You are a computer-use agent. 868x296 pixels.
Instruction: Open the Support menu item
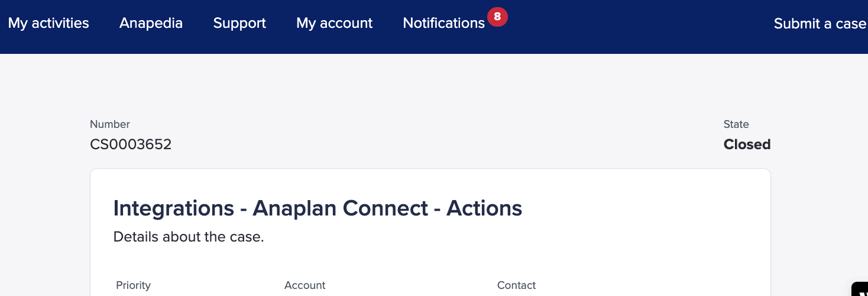[x=239, y=23]
